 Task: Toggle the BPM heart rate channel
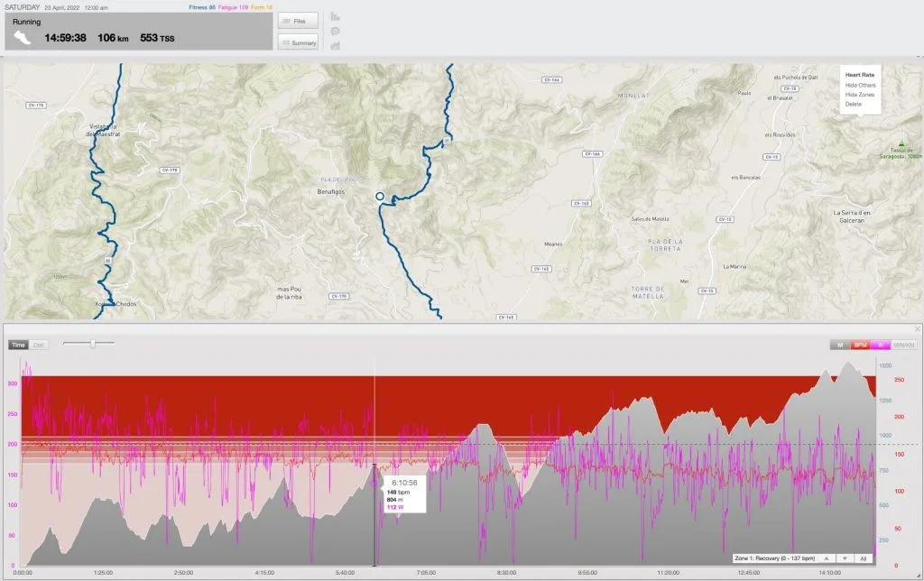tap(860, 345)
